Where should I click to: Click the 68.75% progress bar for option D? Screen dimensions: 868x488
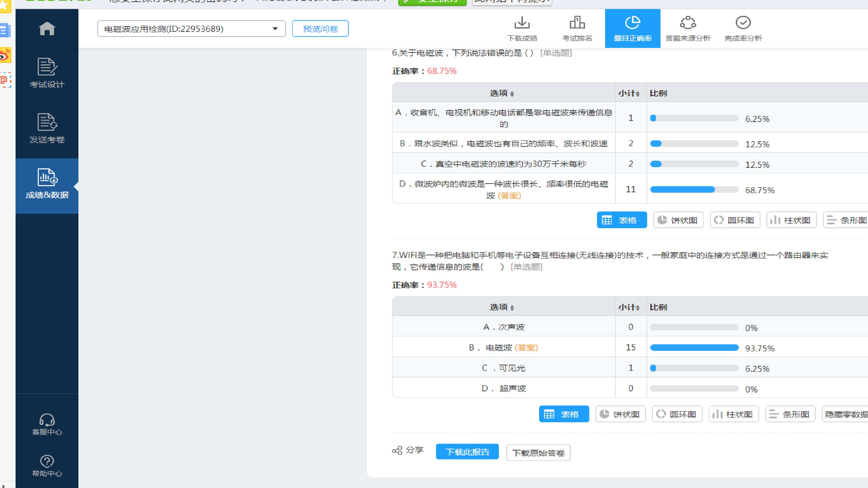[694, 190]
